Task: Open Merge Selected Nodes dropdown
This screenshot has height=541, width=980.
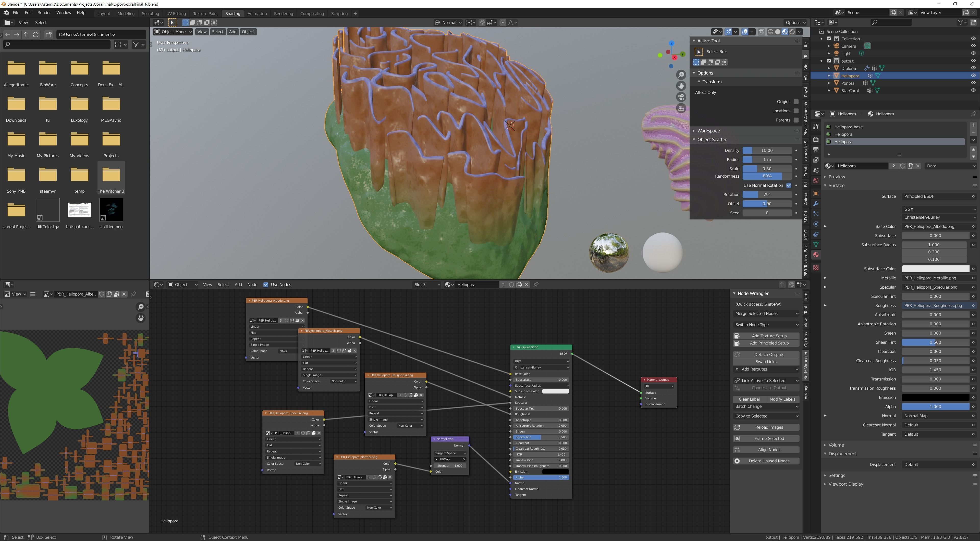Action: 766,314
